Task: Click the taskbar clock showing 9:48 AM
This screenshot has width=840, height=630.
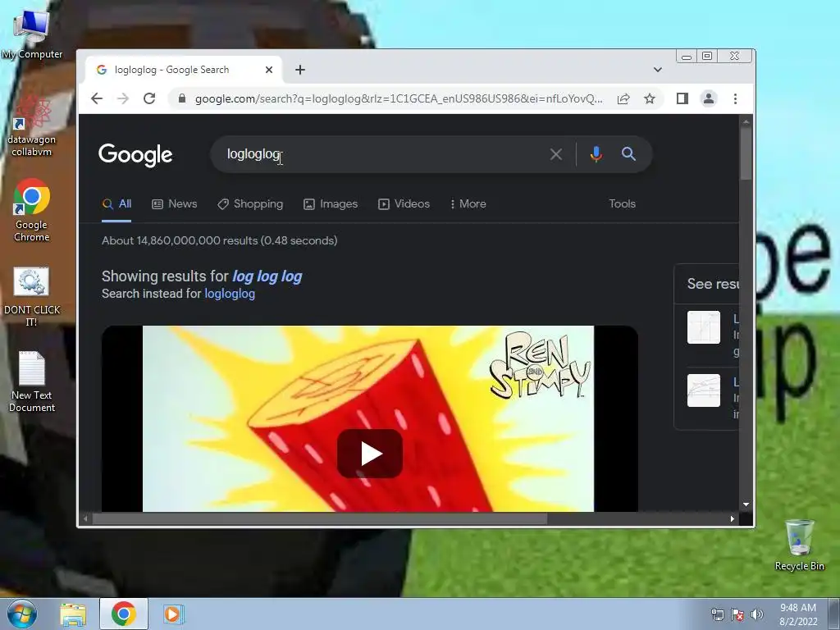Action: pos(798,614)
